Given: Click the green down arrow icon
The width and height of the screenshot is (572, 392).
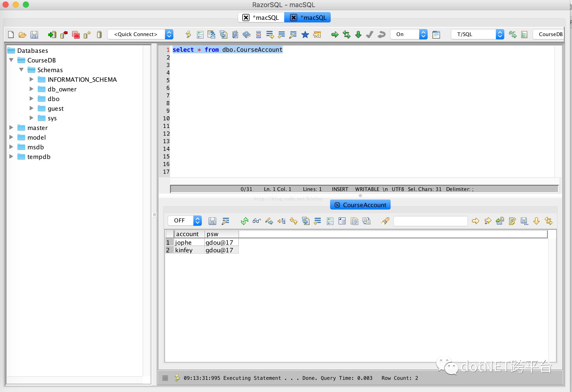Looking at the screenshot, I should [358, 35].
